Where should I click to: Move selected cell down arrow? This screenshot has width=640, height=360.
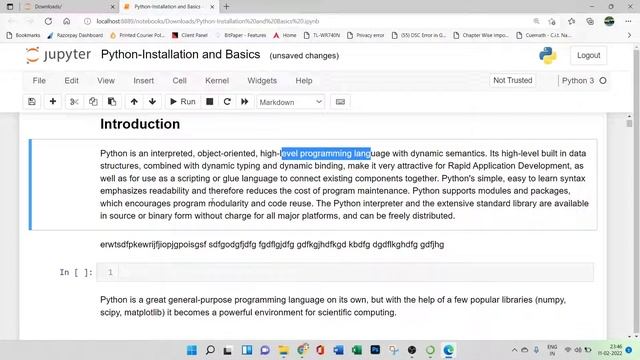point(152,102)
